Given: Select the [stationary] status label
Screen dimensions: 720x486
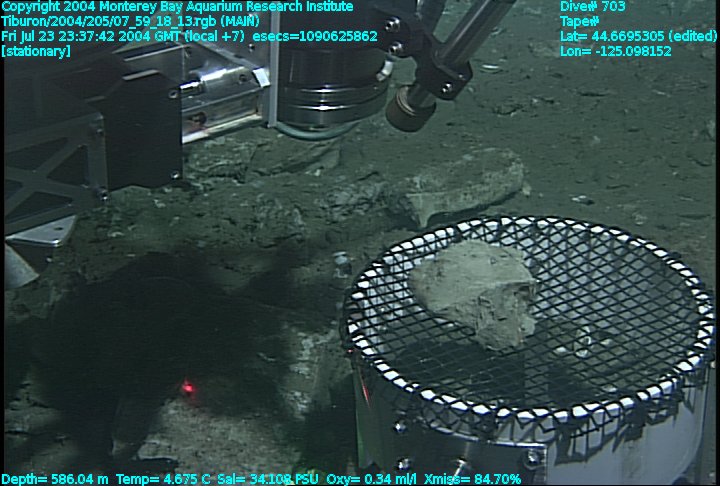Looking at the screenshot, I should coord(37,51).
